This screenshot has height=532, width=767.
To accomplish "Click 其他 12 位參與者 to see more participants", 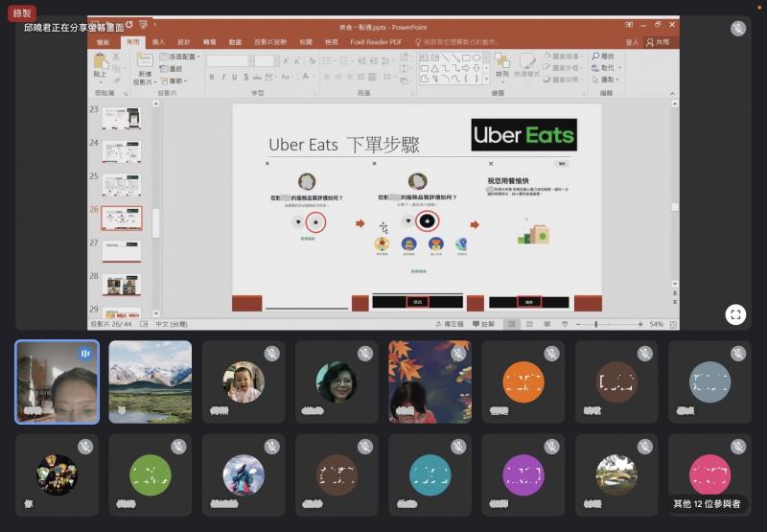I will pos(707,503).
